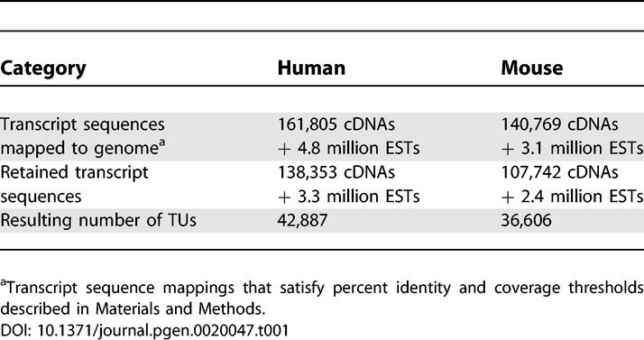
Task: Select the 36,606 mouse TU count
Action: tap(526, 221)
